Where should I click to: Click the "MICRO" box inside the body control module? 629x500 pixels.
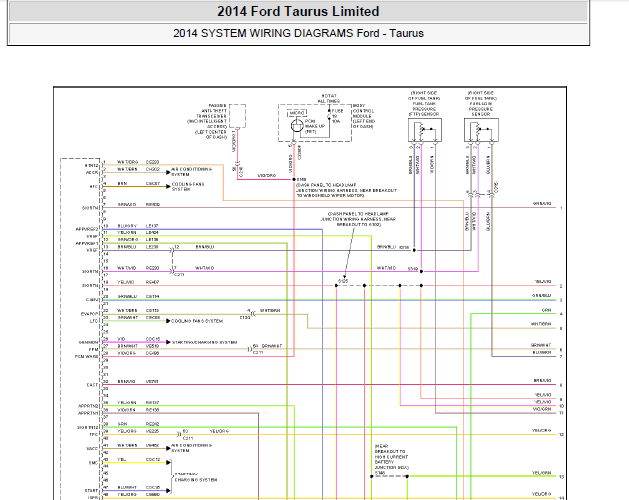297,113
